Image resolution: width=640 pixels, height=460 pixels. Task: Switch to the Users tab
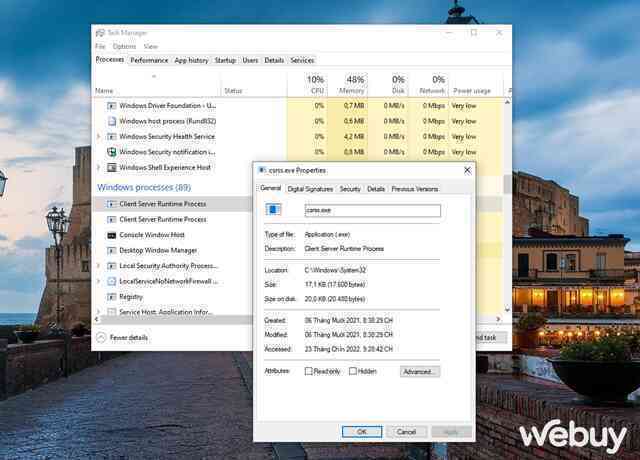(250, 60)
